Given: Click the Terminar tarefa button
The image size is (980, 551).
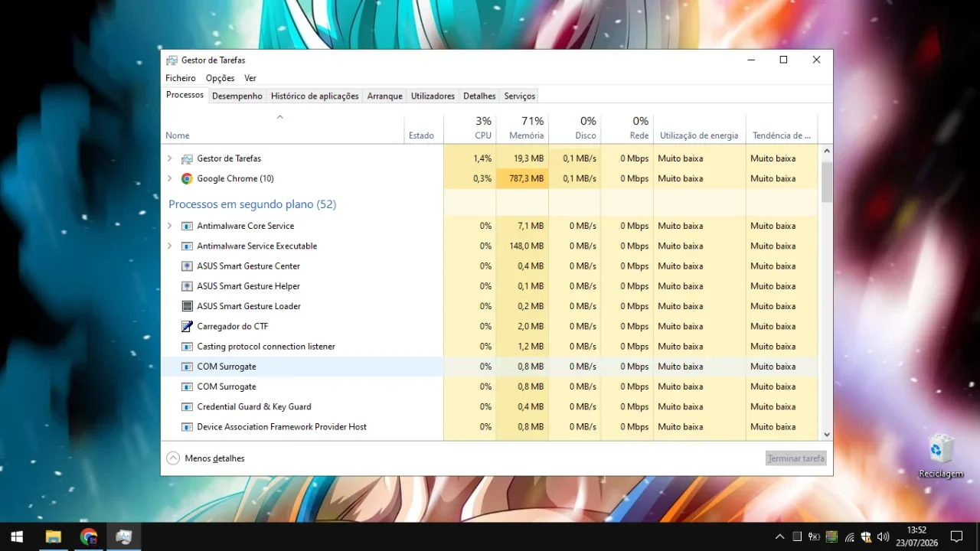Looking at the screenshot, I should coord(796,458).
